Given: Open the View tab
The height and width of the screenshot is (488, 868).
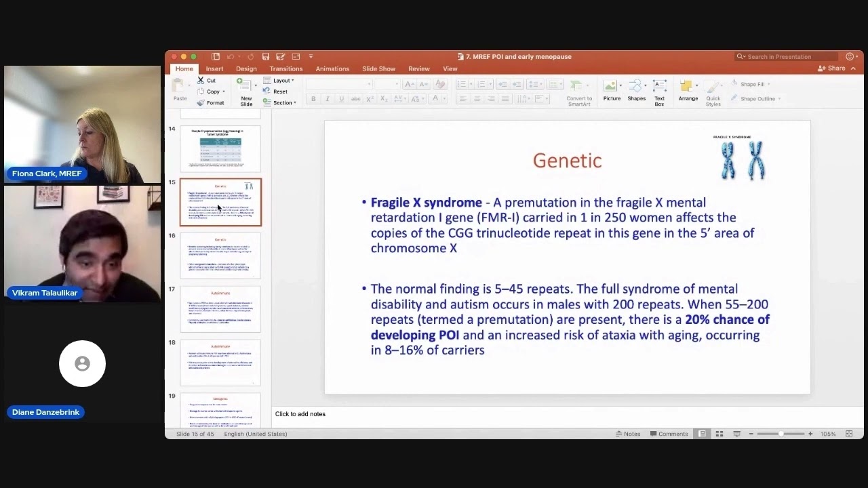Looking at the screenshot, I should [x=450, y=68].
